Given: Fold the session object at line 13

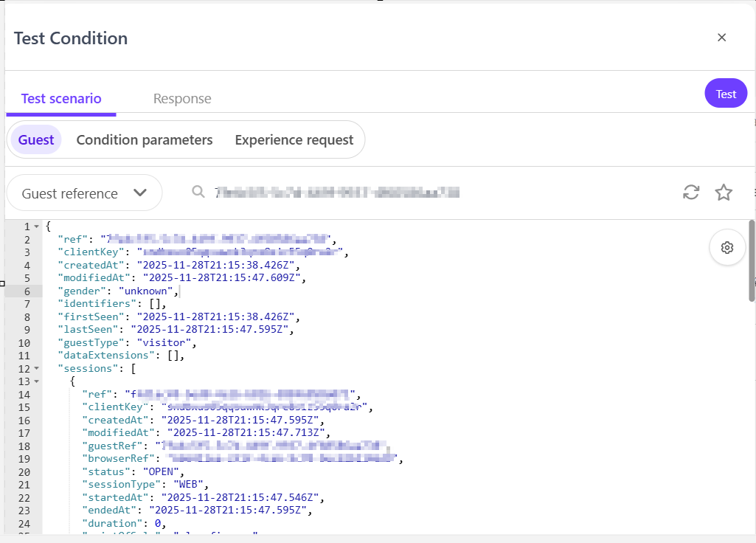Looking at the screenshot, I should pyautogui.click(x=37, y=381).
